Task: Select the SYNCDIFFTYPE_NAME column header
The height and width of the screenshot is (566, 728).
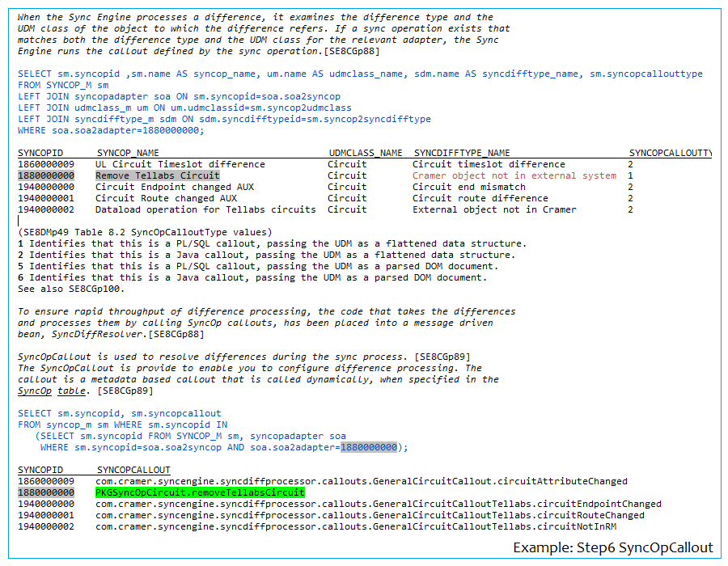Action: point(461,153)
